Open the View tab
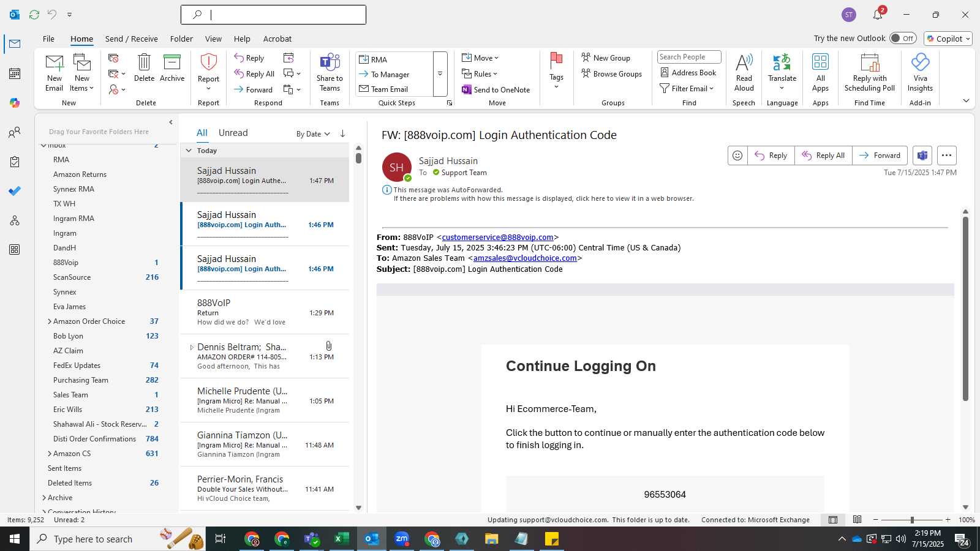This screenshot has height=551, width=980. coord(213,39)
